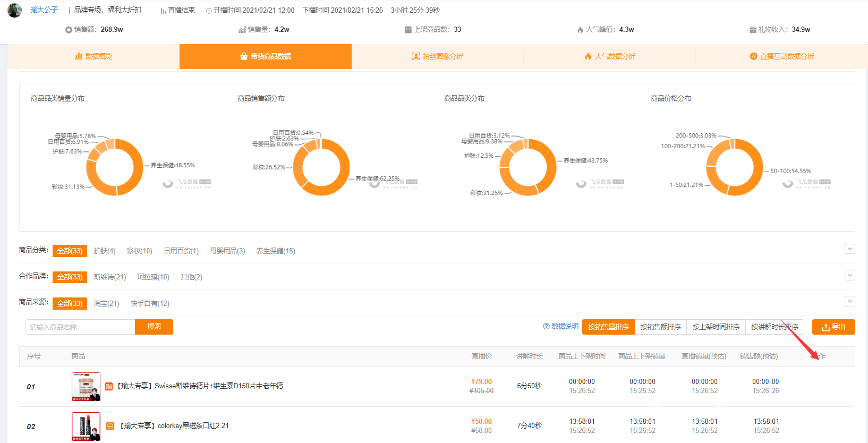Sort by 按讲解时长排序
This screenshot has width=868, height=443.
[775, 327]
